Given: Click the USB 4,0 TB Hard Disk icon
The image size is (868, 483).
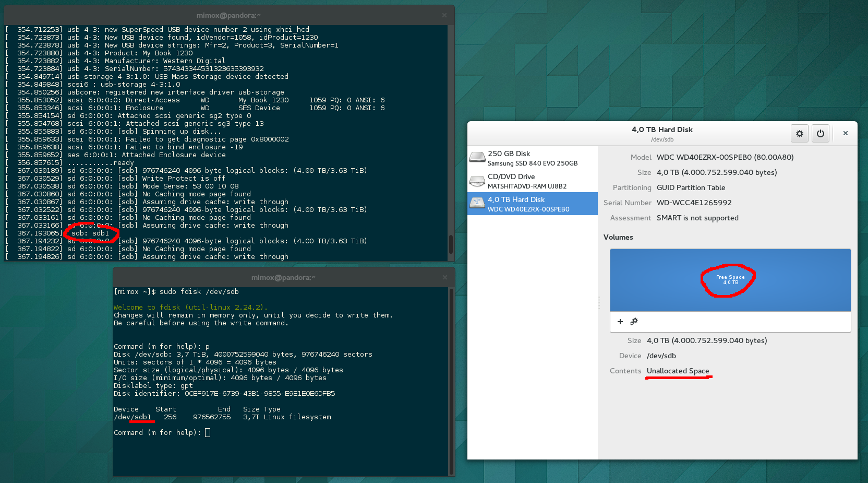Looking at the screenshot, I should [x=477, y=204].
